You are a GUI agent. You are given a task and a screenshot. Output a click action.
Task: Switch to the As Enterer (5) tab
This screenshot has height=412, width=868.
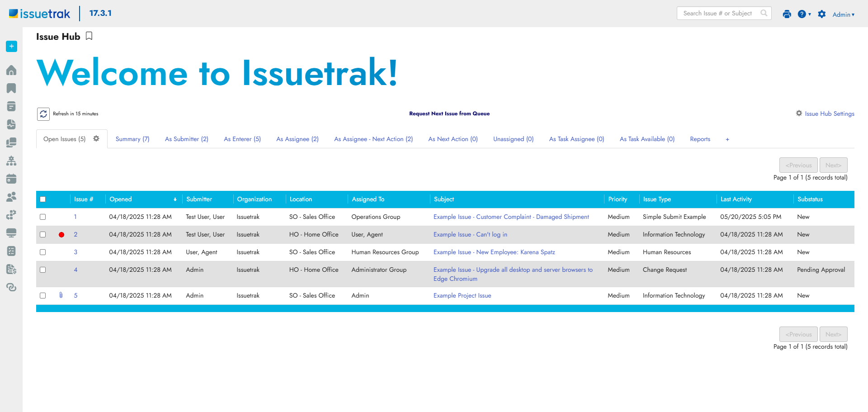(242, 139)
